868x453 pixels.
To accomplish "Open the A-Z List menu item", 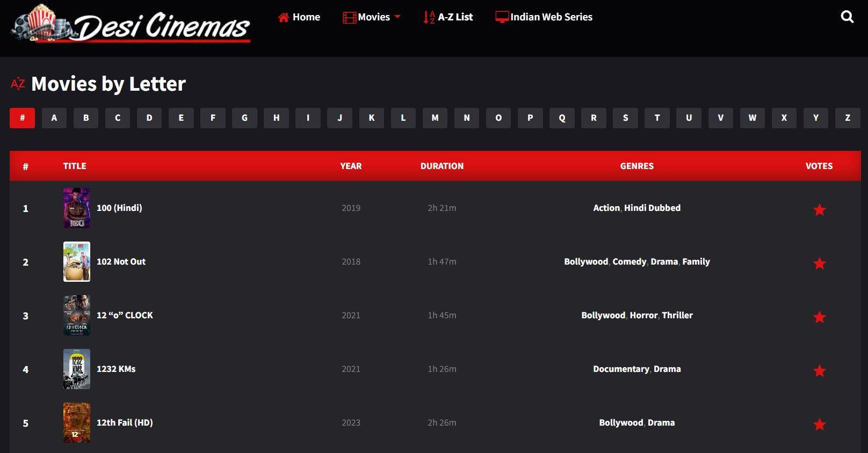I will pyautogui.click(x=449, y=17).
